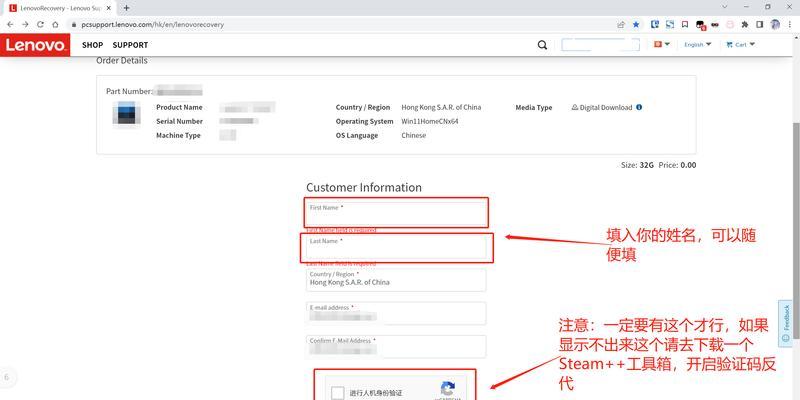This screenshot has height=400, width=800.
Task: Tick the reCAPTCHA human verification checkbox
Action: click(337, 392)
